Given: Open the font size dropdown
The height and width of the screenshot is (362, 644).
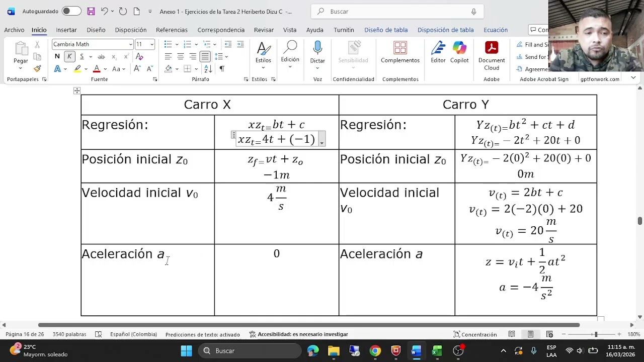Looking at the screenshot, I should (x=151, y=44).
